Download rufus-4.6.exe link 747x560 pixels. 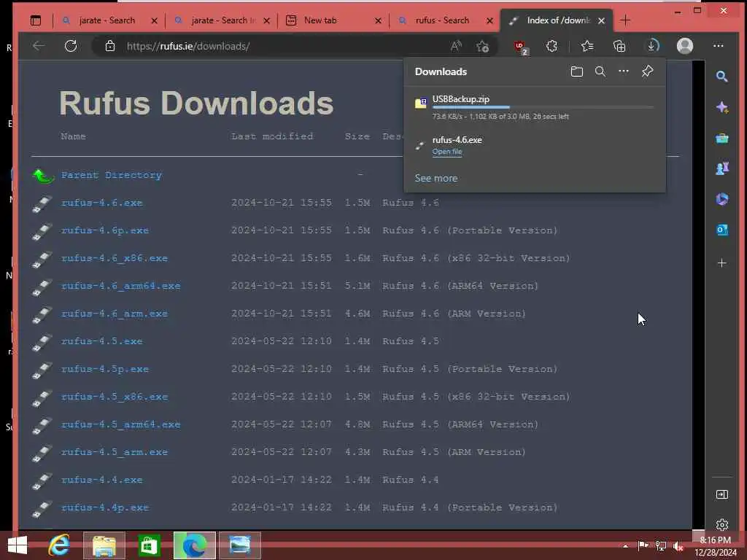102,203
